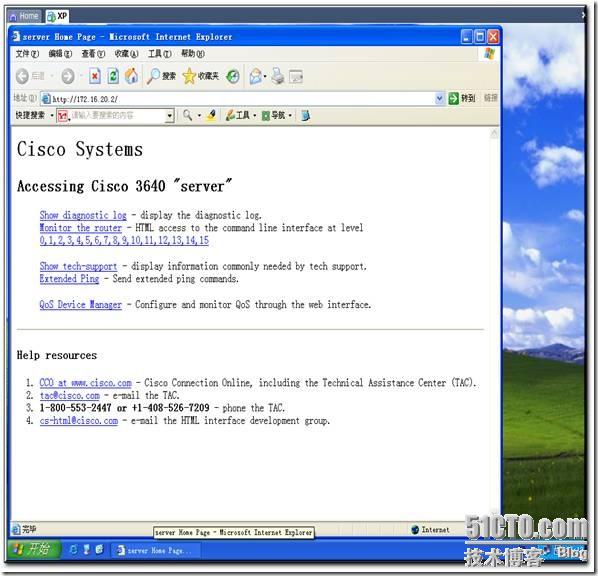Click the magnifier icon in quick search toolbar
Image resolution: width=598 pixels, height=576 pixels.
pos(187,115)
